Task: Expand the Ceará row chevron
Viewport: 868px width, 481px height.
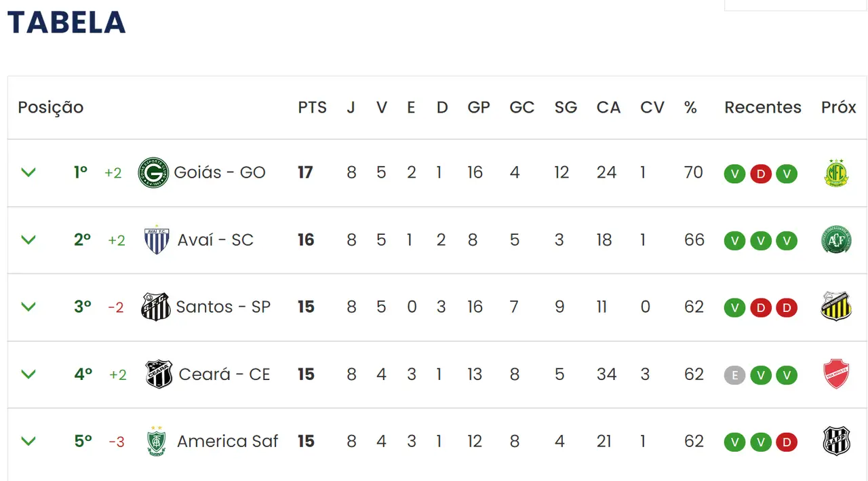Action: tap(28, 374)
